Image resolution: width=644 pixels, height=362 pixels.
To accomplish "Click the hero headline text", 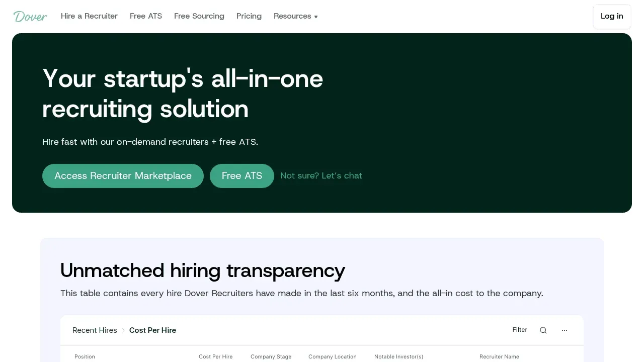I will coord(183,94).
